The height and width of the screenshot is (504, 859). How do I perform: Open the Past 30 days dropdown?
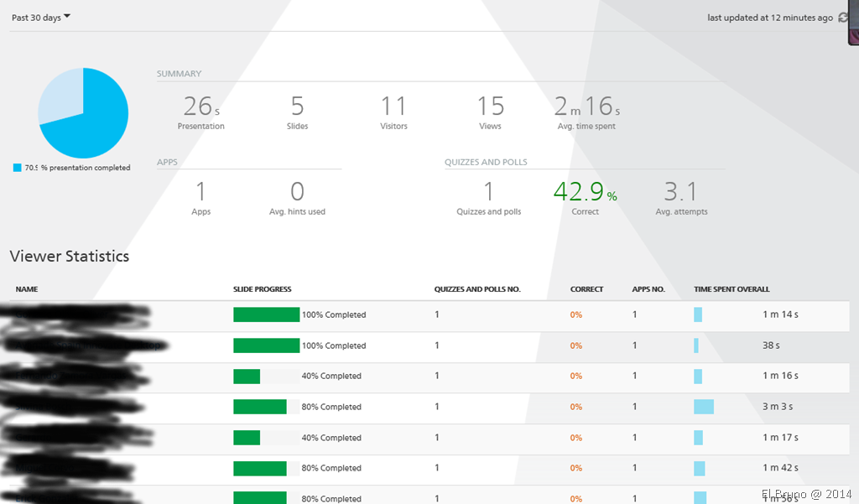click(41, 18)
